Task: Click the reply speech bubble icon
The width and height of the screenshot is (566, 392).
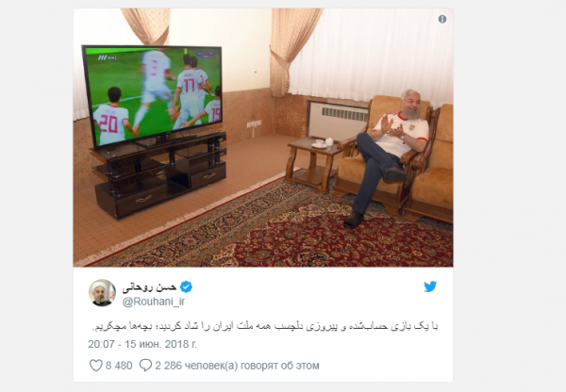Action: click(145, 366)
